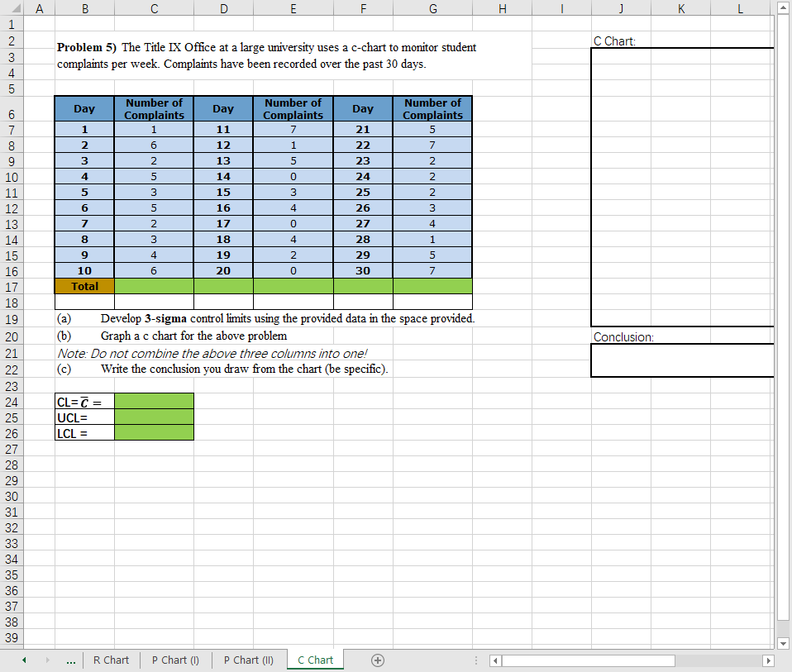Show hidden sheet tabs with ellipsis
The height and width of the screenshot is (672, 792).
71,660
